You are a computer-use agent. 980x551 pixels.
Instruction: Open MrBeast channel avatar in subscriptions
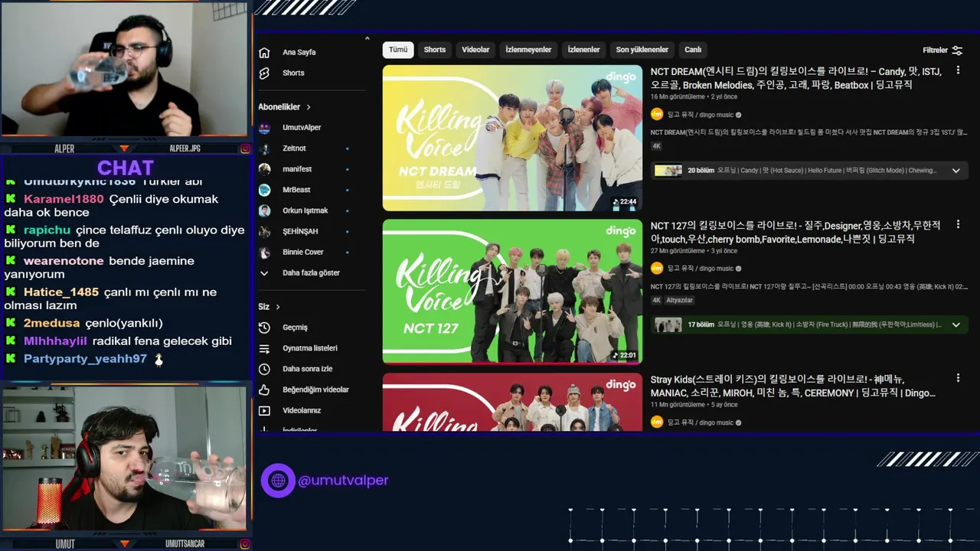point(264,190)
